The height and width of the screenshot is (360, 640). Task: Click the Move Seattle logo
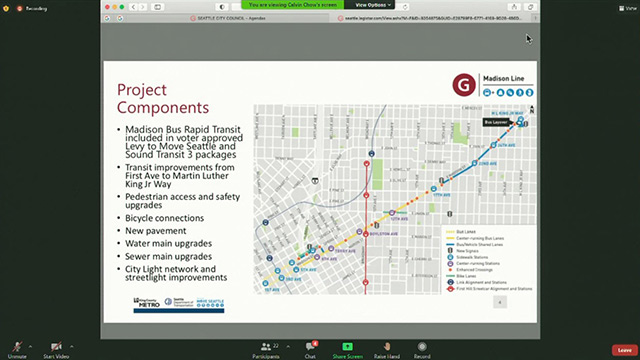click(210, 302)
